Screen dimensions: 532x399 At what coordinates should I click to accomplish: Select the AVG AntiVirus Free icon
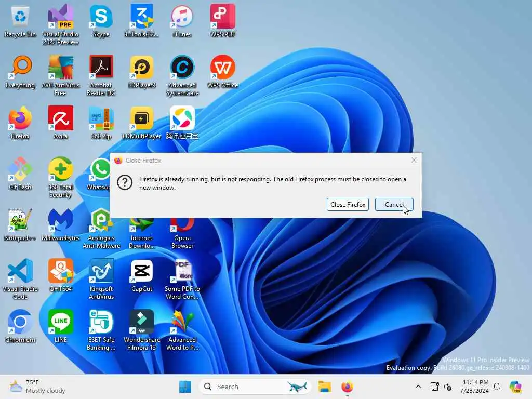[x=61, y=76]
